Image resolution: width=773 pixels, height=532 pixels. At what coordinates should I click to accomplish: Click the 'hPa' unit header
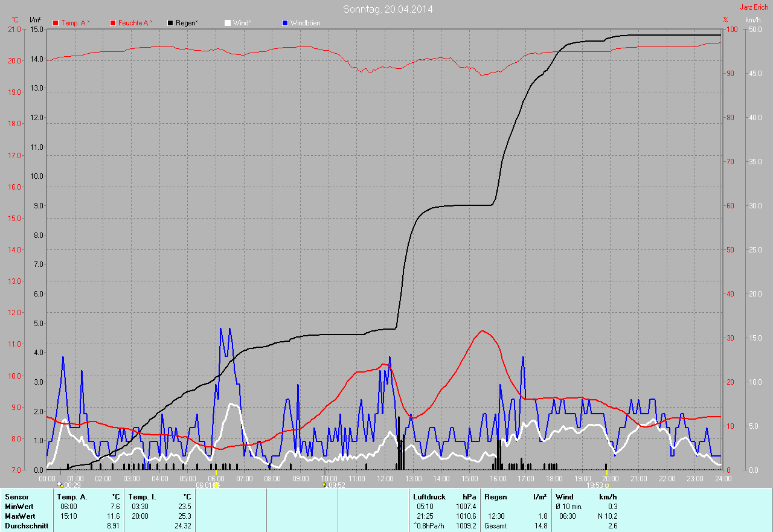[469, 497]
